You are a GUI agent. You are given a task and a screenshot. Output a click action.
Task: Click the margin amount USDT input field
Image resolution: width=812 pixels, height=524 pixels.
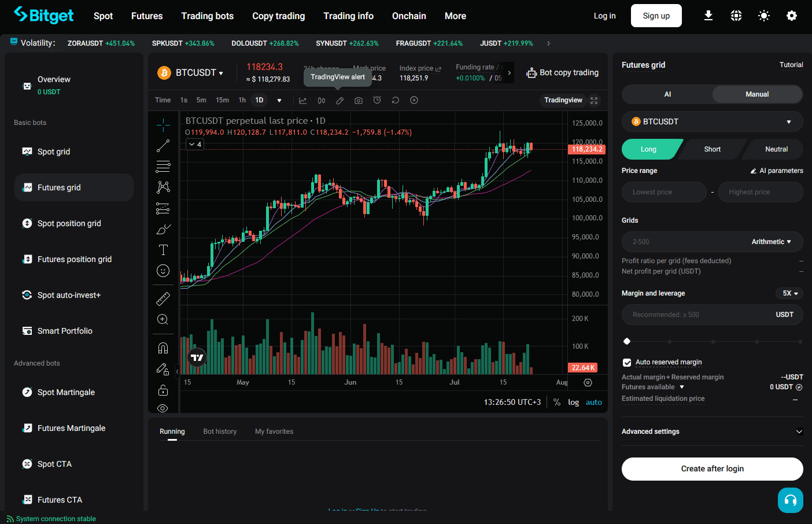point(712,315)
